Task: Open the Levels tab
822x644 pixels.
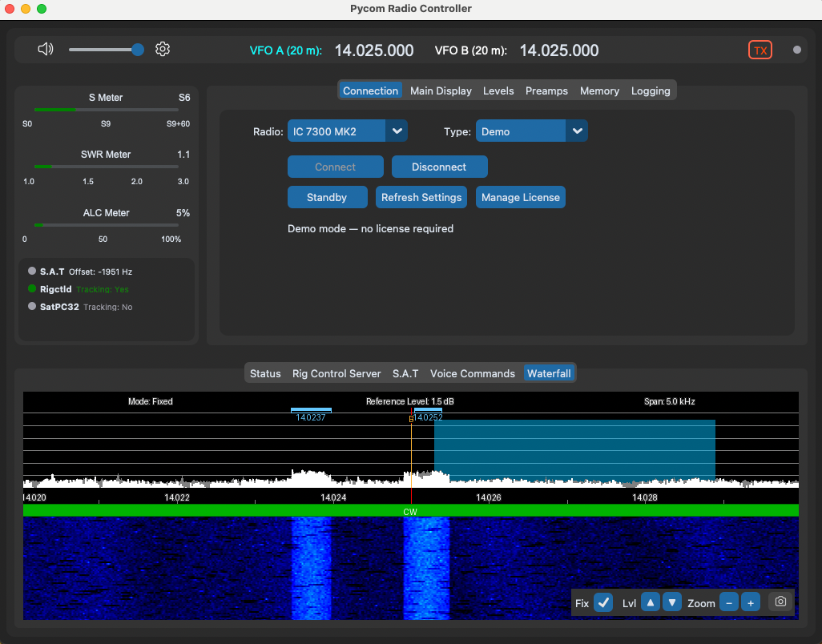Action: 498,91
